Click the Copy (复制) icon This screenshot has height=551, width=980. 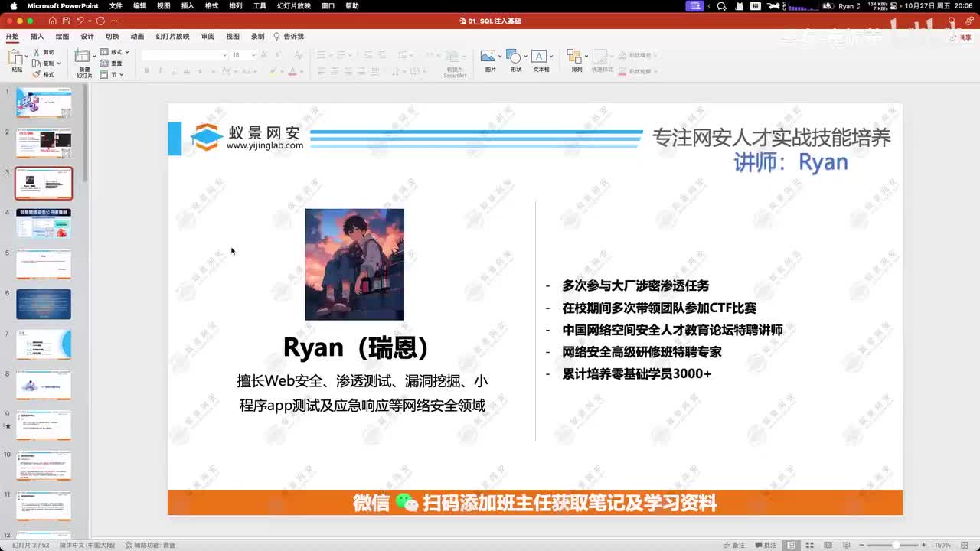point(36,64)
